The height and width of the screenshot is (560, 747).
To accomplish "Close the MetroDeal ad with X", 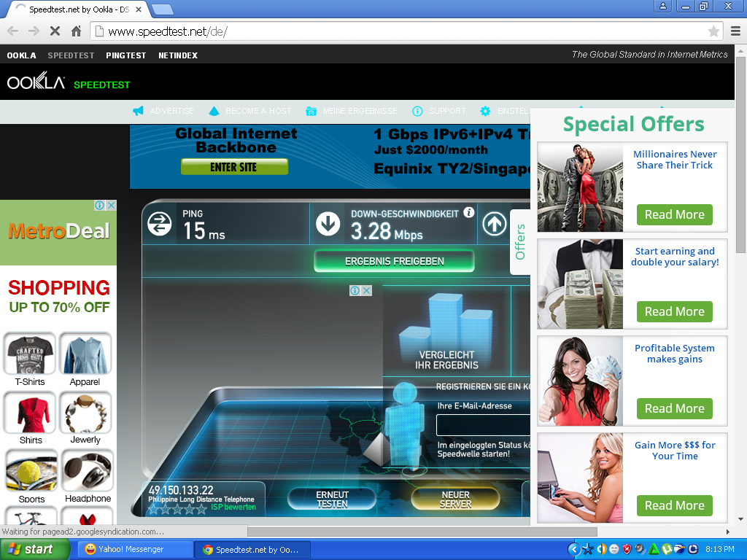I will point(111,206).
